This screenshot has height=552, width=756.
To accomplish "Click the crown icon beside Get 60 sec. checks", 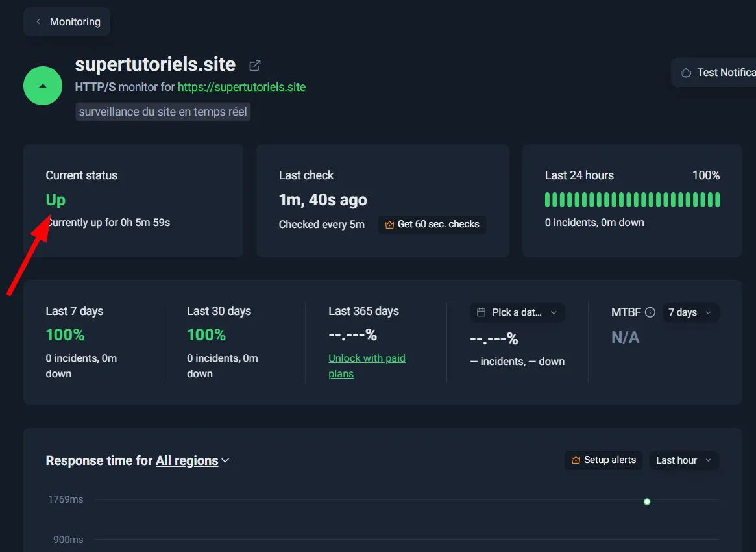I will [x=389, y=224].
